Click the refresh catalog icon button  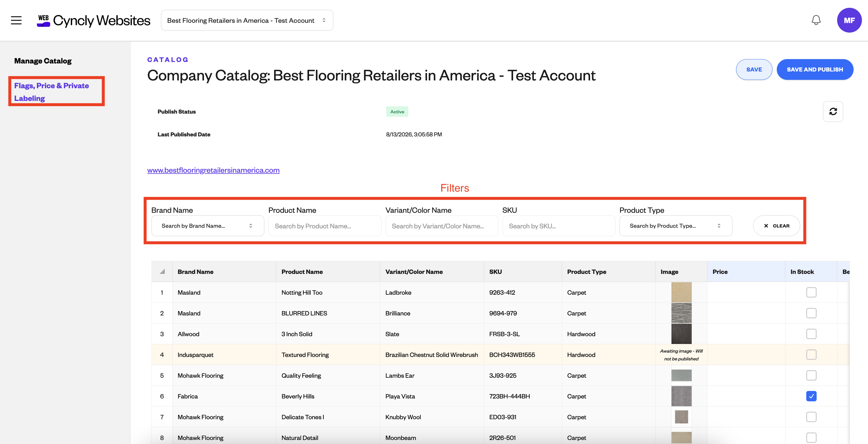(x=833, y=111)
